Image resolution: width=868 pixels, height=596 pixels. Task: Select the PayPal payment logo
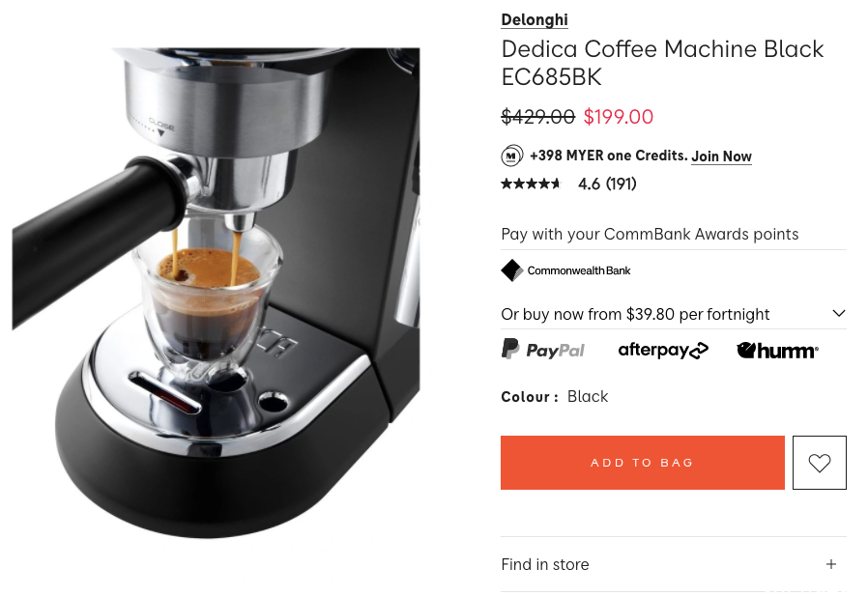(x=543, y=350)
